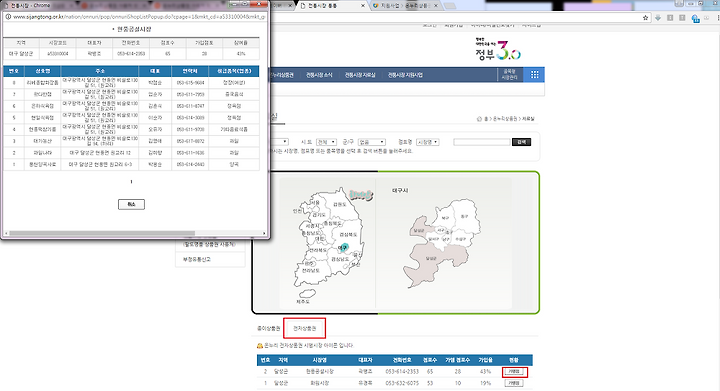720x391 pixels.
Task: Click the 상호명 column header in the popup
Action: pyautogui.click(x=43, y=71)
